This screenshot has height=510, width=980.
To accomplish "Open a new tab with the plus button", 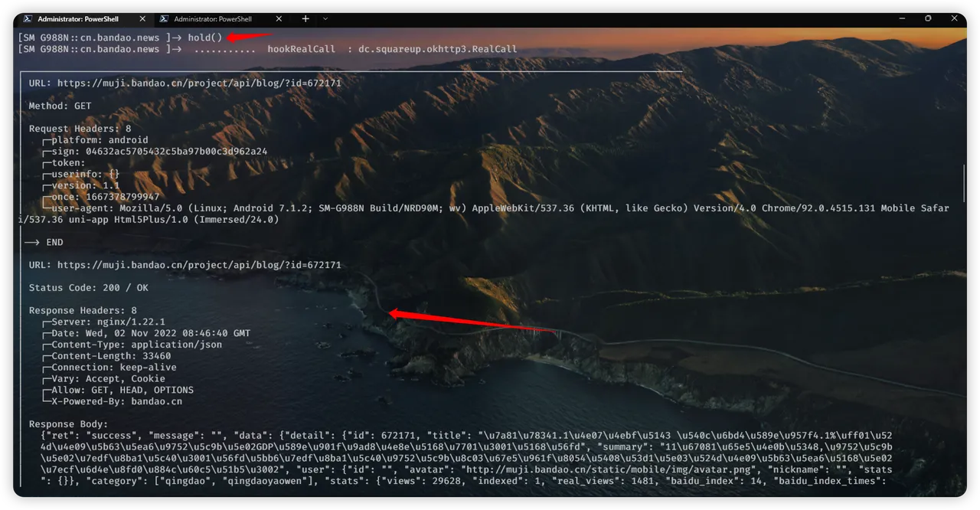I will pos(305,18).
